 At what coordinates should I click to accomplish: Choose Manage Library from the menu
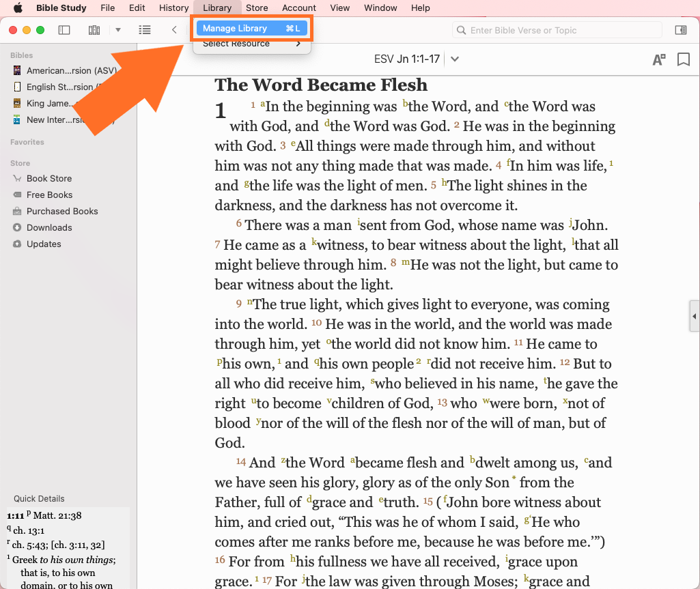pos(252,28)
